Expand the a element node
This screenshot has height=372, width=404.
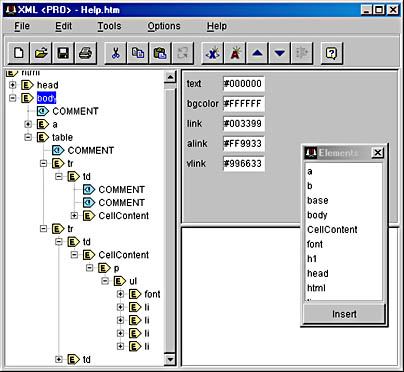point(28,124)
